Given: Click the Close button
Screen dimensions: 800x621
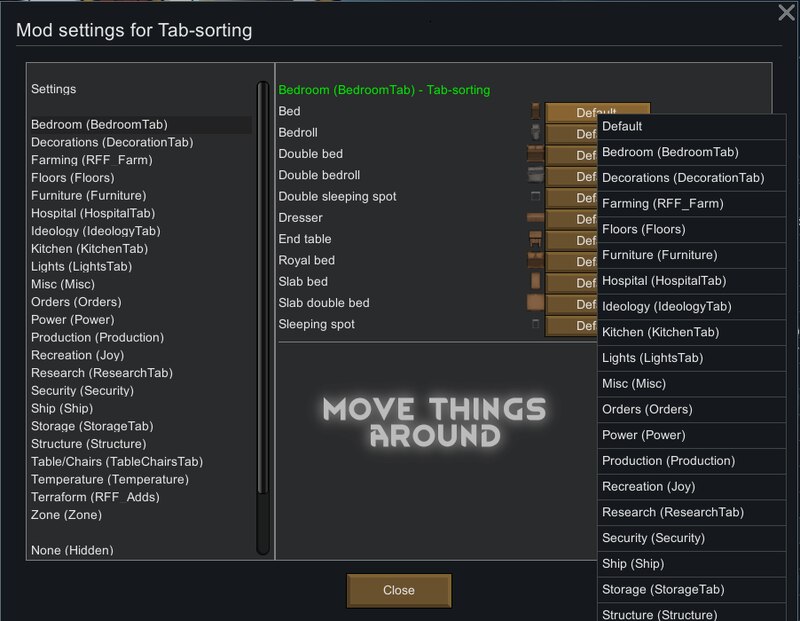Looking at the screenshot, I should 398,590.
